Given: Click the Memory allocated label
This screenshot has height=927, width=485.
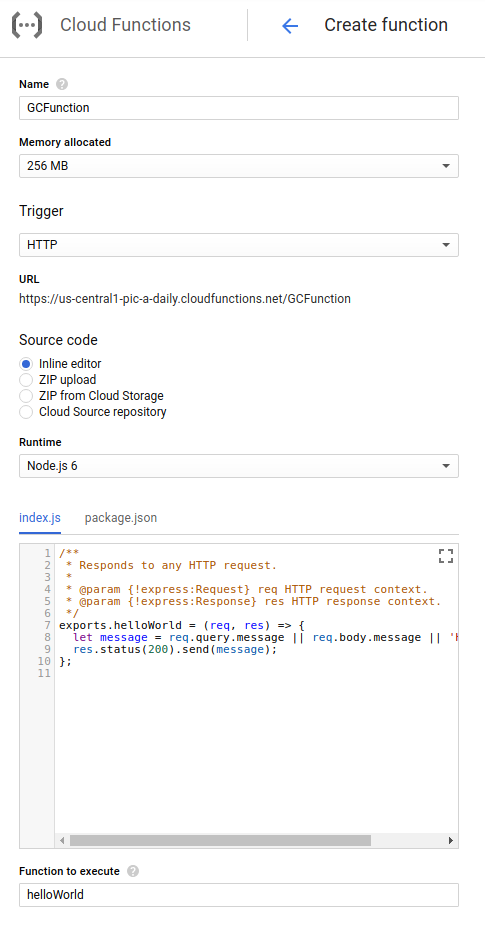Looking at the screenshot, I should click(x=64, y=142).
